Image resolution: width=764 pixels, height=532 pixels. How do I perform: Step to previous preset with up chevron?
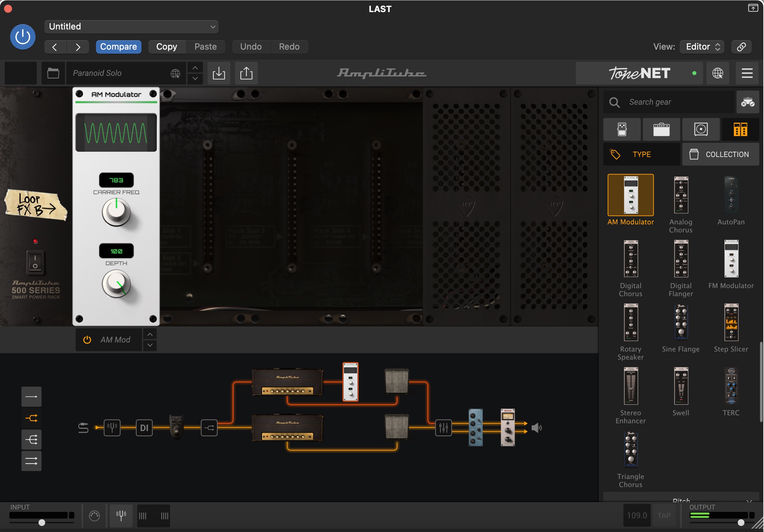pyautogui.click(x=195, y=68)
